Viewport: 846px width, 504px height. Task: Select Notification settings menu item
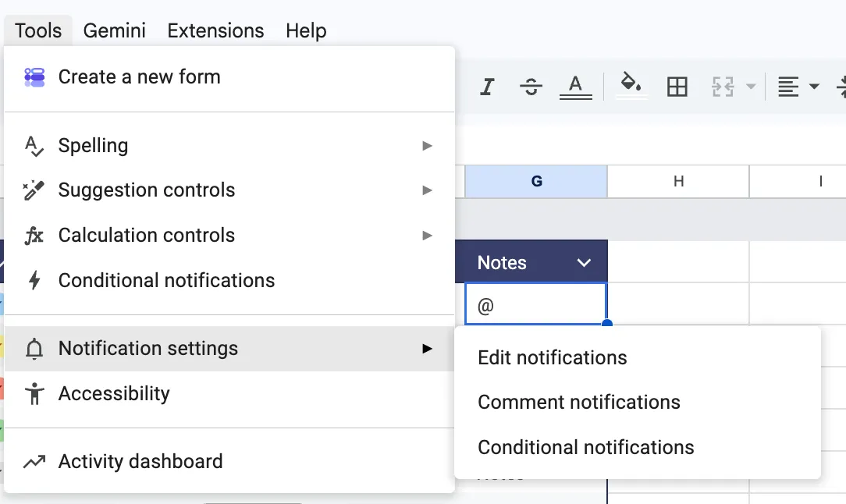pos(229,349)
